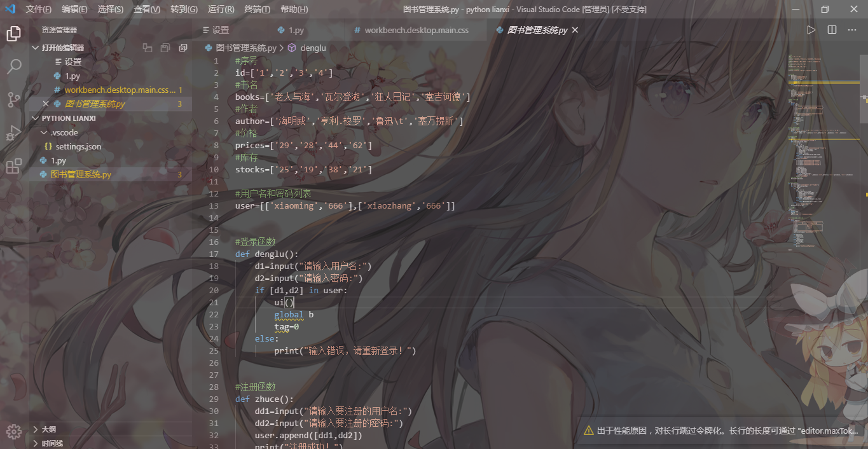Click the VS Code logo icon
868x449 pixels.
pyautogui.click(x=10, y=9)
